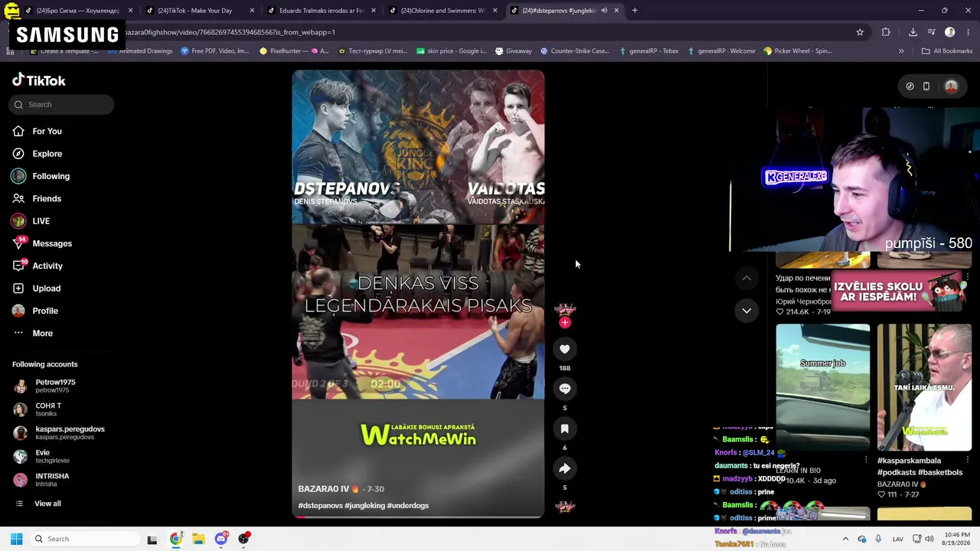Screen dimensions: 980x551
Task: Open the Activity notifications
Action: point(47,266)
